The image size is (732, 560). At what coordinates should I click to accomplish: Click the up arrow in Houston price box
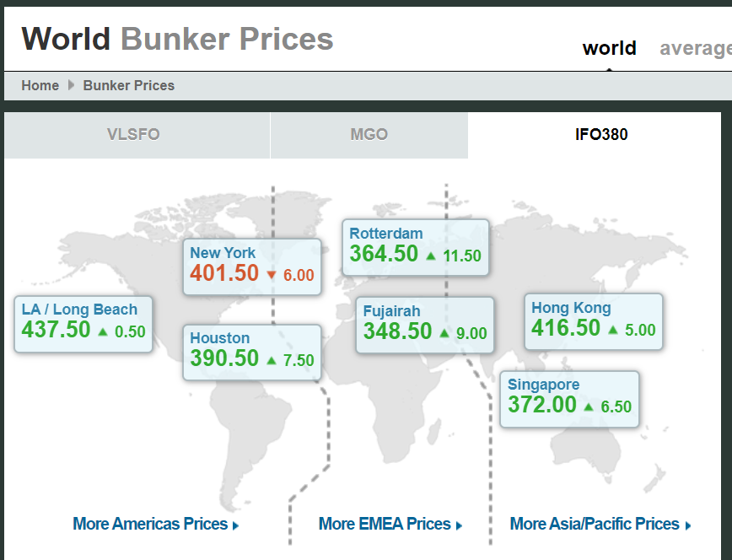(x=272, y=360)
